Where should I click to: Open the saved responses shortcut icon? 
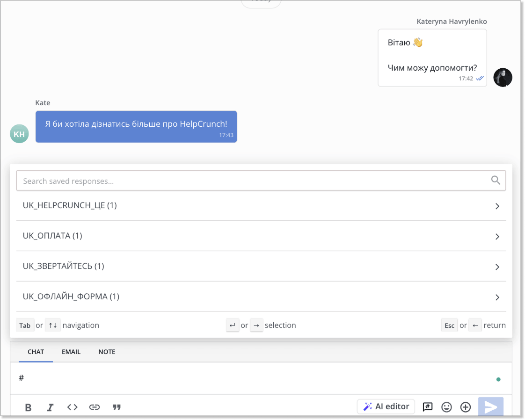[x=427, y=407]
